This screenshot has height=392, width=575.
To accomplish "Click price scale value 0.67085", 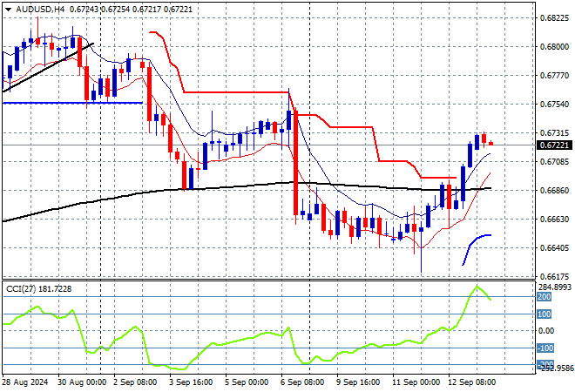I will pos(554,161).
